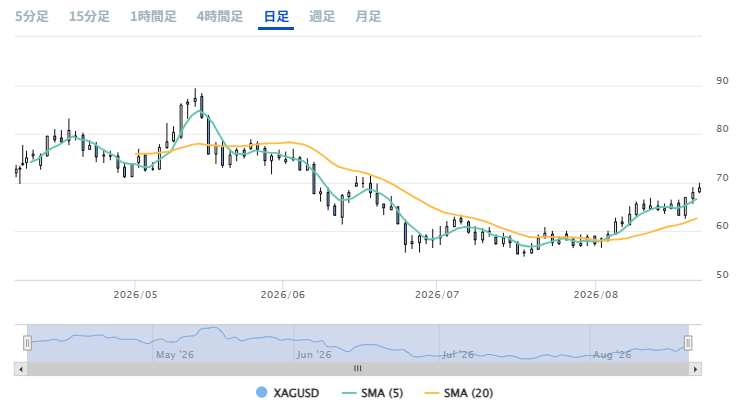
Task: Click the highest candlestick near 90
Action: (x=195, y=99)
